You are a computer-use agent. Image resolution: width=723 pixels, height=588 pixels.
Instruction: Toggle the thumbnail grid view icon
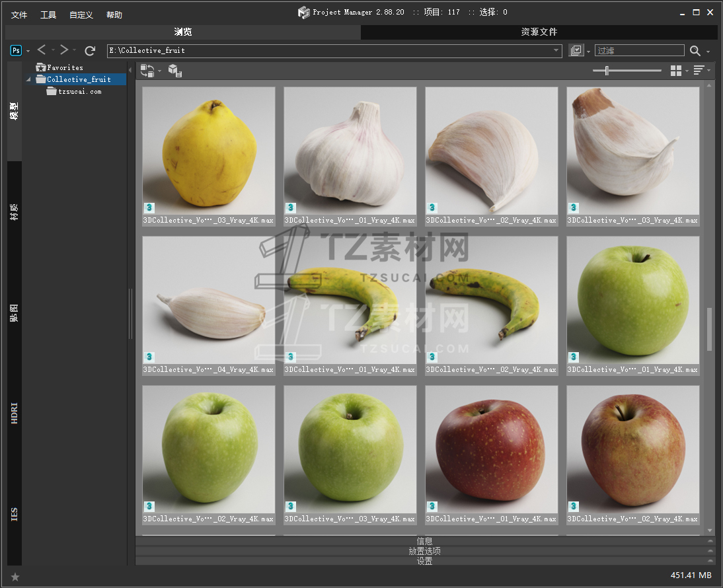[675, 71]
